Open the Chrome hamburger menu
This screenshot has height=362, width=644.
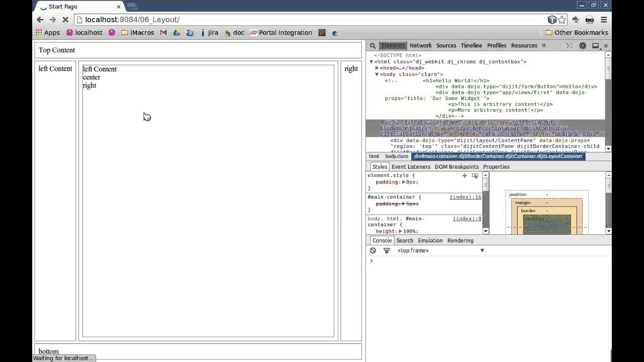click(x=604, y=20)
